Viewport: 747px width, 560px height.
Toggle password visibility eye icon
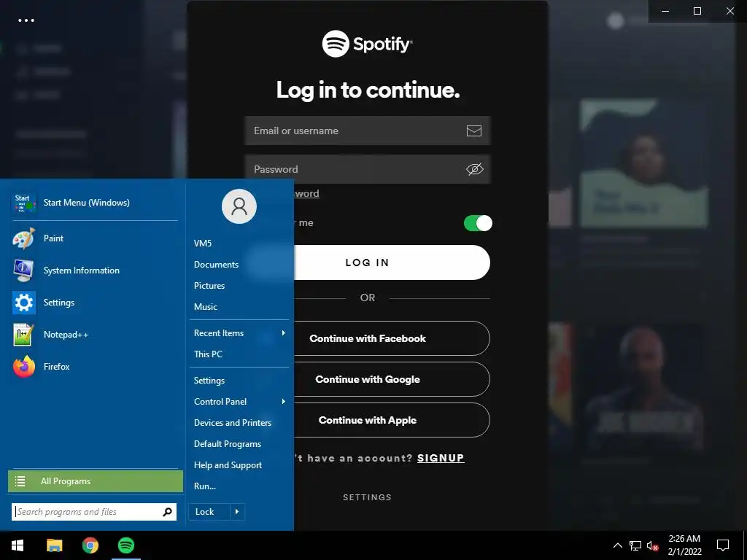click(x=474, y=169)
